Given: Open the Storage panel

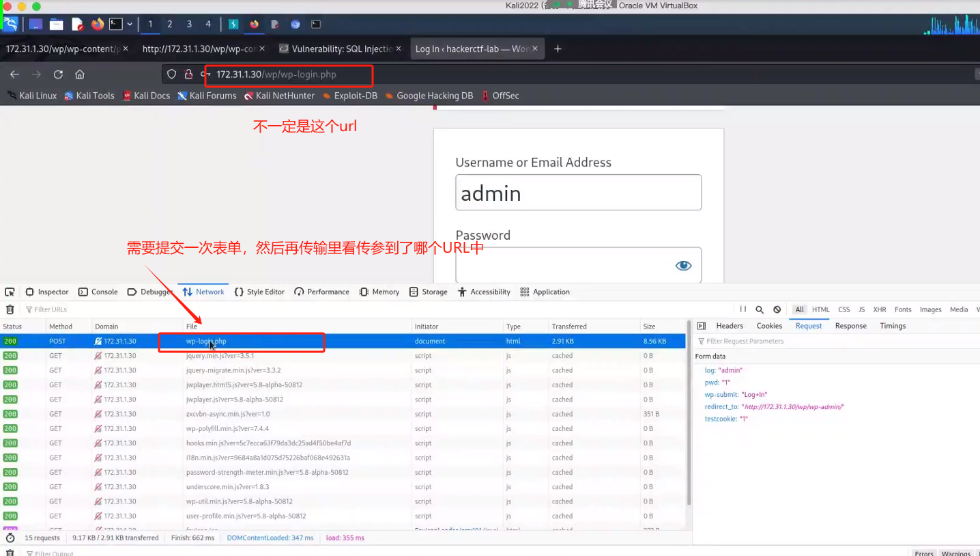Looking at the screenshot, I should coord(429,292).
